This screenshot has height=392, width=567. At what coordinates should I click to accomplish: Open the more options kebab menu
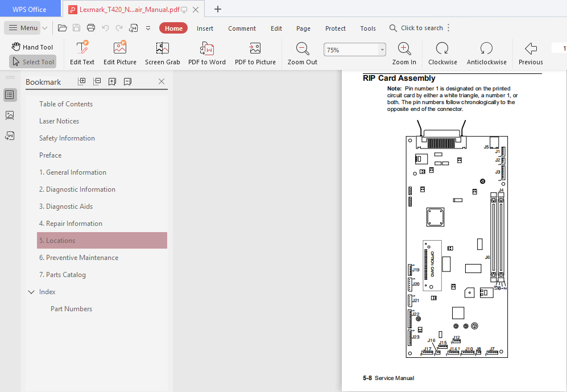[x=448, y=28]
